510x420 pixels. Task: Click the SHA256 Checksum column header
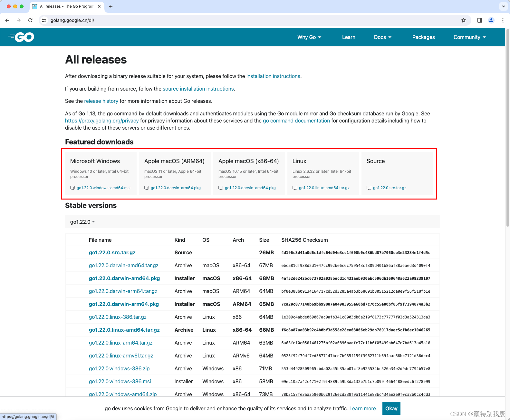coord(304,240)
